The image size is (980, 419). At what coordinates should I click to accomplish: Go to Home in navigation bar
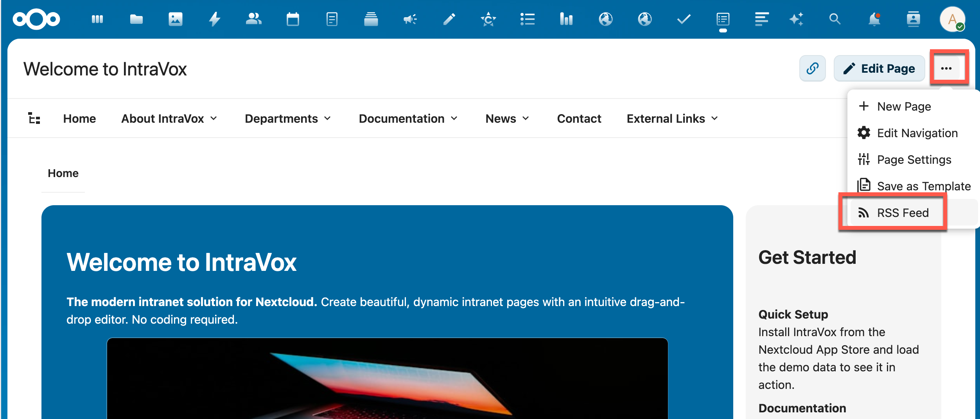pos(79,118)
